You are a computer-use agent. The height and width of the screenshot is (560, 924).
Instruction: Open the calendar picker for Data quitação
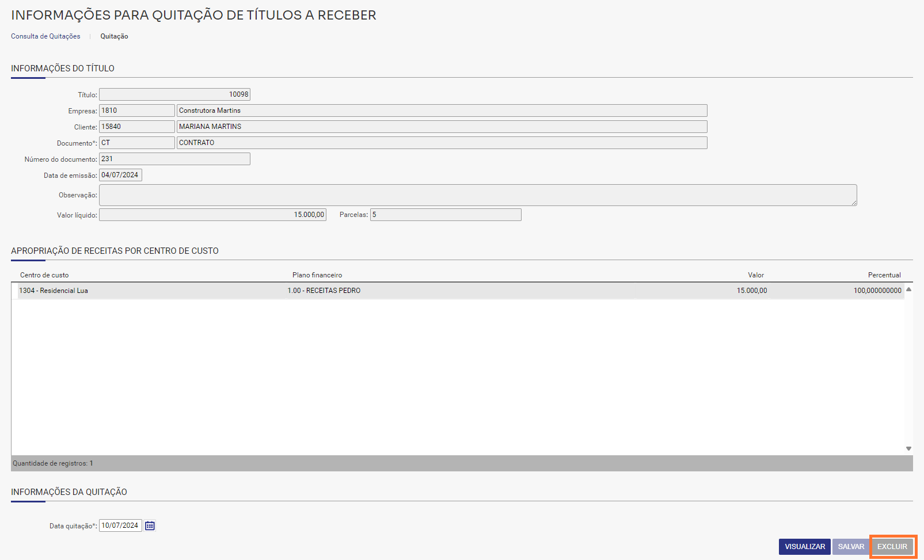pos(150,525)
